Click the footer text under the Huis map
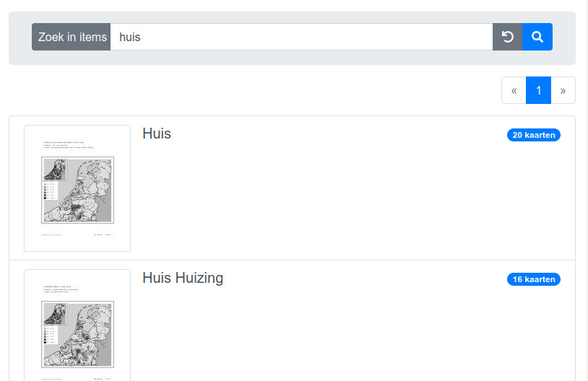The height and width of the screenshot is (381, 588). [77, 235]
